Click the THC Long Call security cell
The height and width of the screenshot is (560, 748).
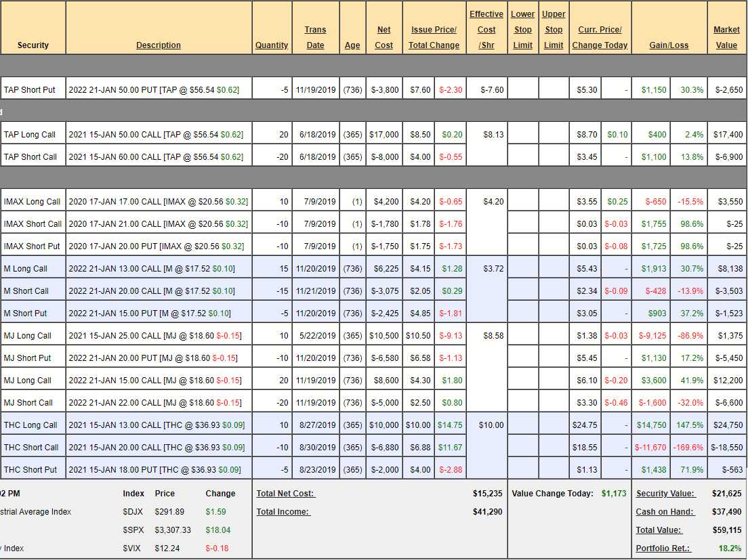point(30,425)
